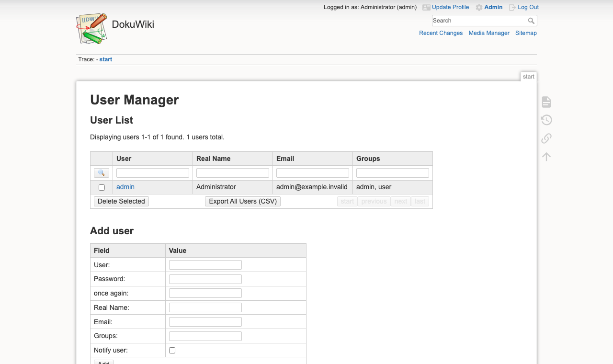Focus the once again password field
This screenshot has width=613, height=364.
205,293
